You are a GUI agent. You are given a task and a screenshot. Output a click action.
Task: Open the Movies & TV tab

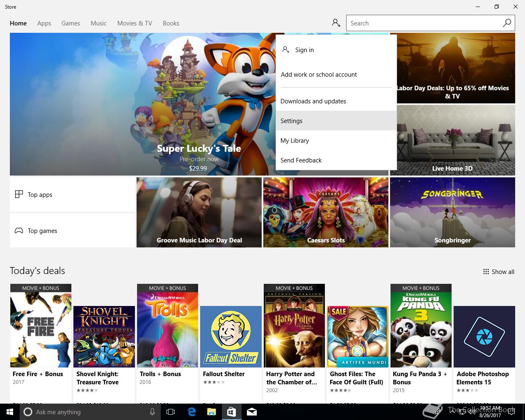click(135, 23)
